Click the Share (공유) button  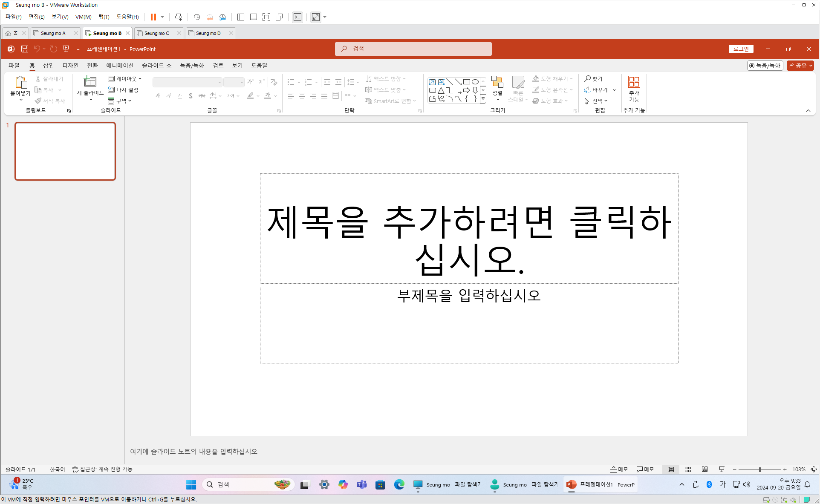tap(800, 66)
